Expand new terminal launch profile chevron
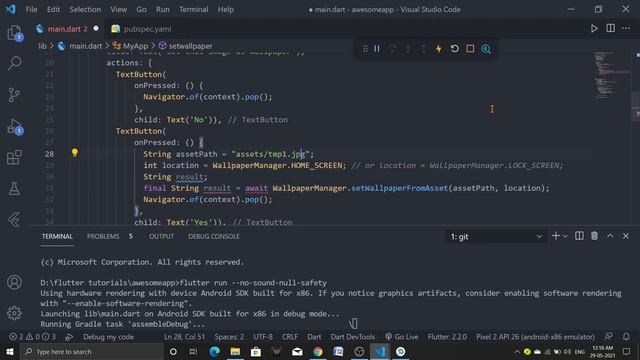 (x=565, y=236)
